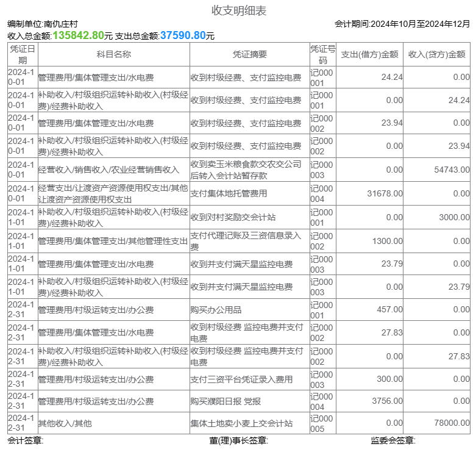This screenshot has width=476, height=452.
Task: Click the 凭证日期 column header
Action: tap(23, 54)
